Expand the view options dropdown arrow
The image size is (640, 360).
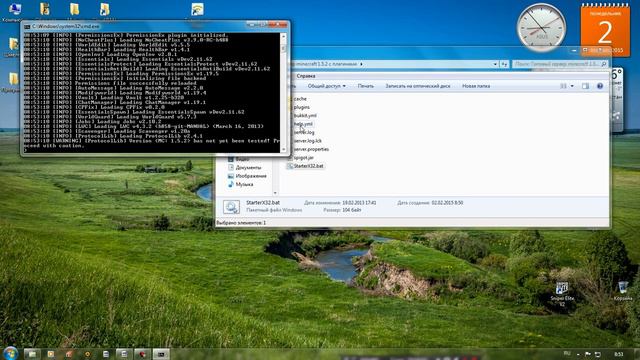click(x=572, y=86)
